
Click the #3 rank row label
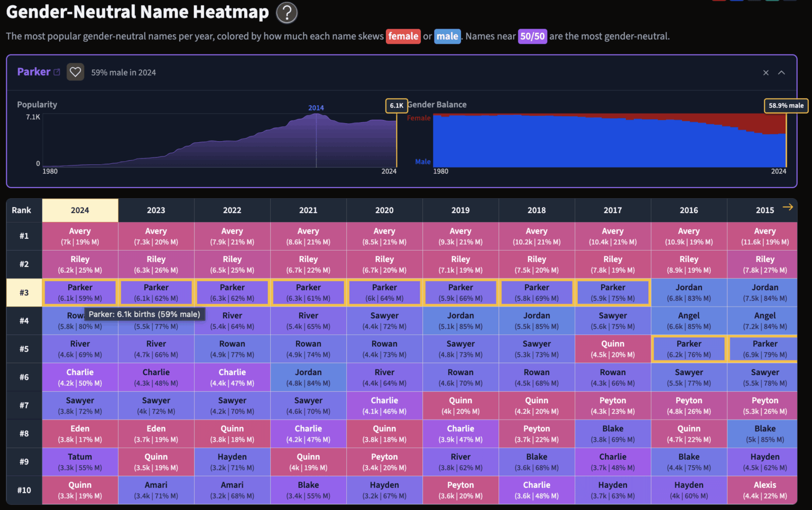(x=24, y=292)
